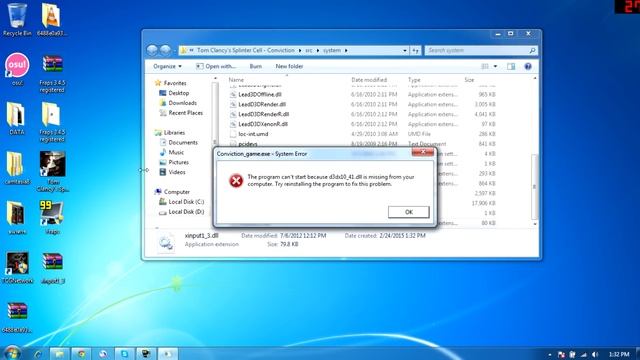Open Internet Explorer from the taskbar
The width and height of the screenshot is (640, 360).
[38, 354]
